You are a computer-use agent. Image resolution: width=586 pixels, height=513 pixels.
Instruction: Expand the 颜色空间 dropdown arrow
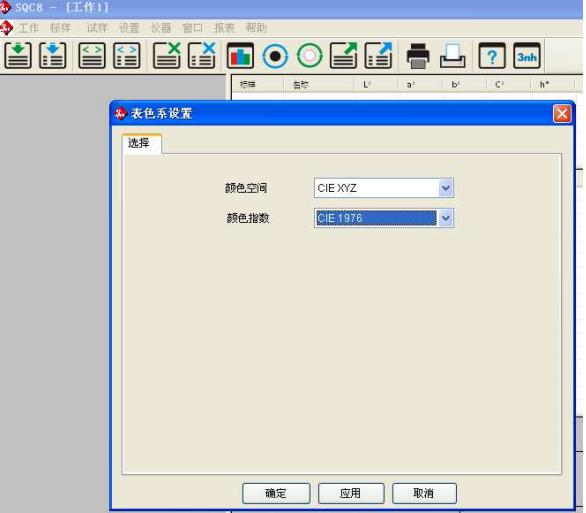(x=445, y=188)
